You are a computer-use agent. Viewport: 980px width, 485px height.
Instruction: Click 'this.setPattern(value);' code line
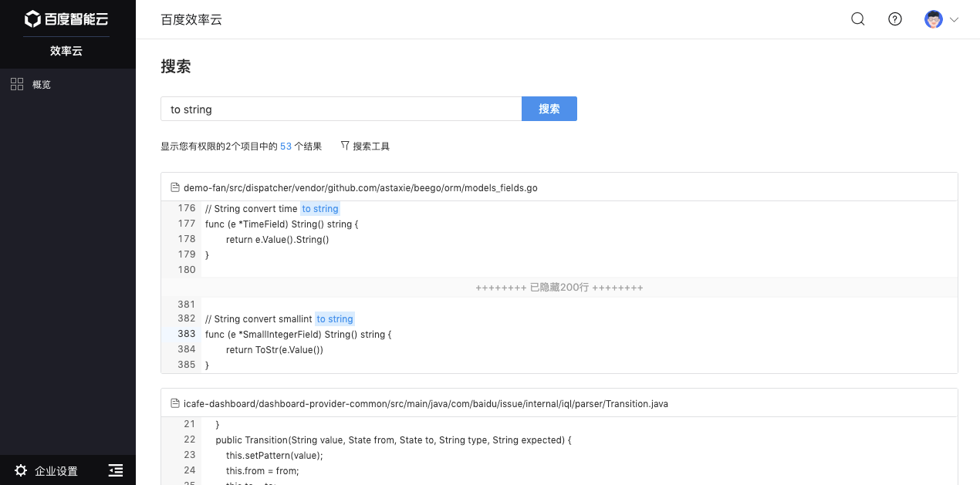click(275, 456)
